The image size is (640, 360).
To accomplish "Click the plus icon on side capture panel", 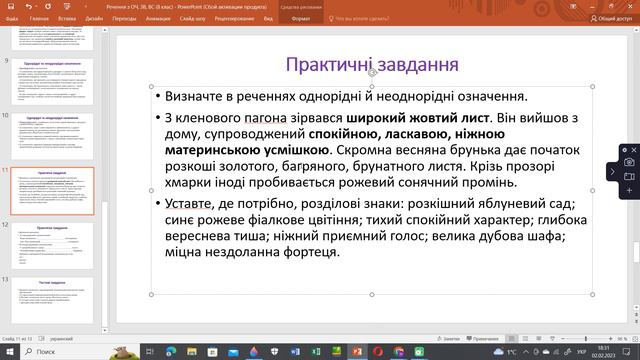I will click(x=629, y=191).
